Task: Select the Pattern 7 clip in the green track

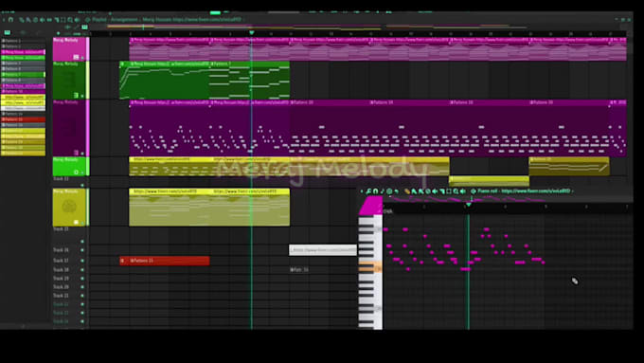Action: click(x=249, y=81)
